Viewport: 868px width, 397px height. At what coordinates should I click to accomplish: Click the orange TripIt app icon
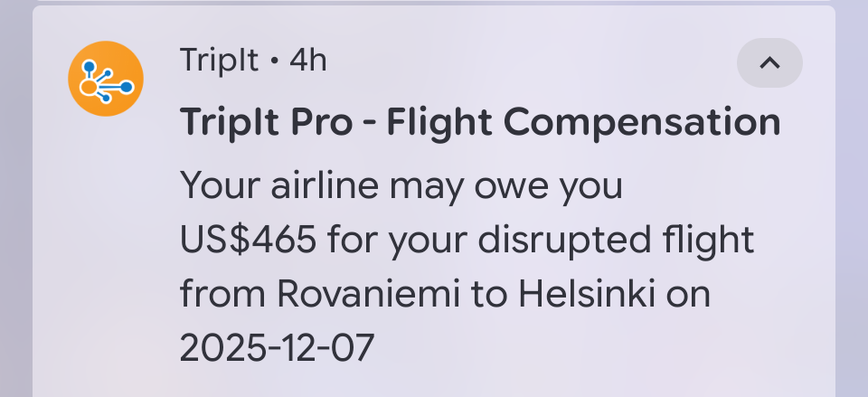pos(106,80)
